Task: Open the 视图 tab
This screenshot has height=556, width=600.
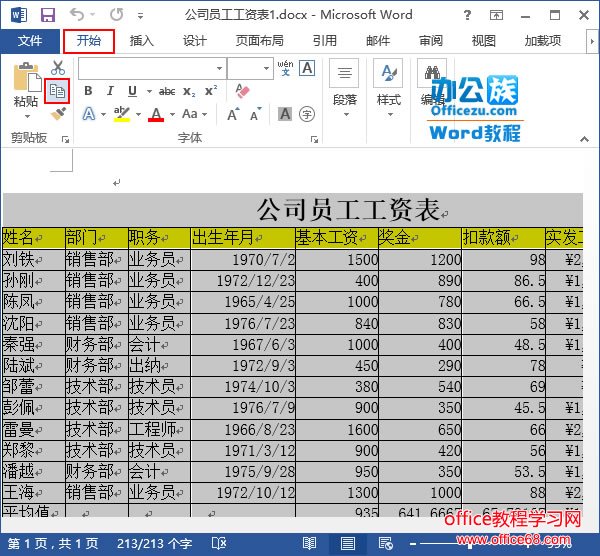Action: [x=484, y=41]
